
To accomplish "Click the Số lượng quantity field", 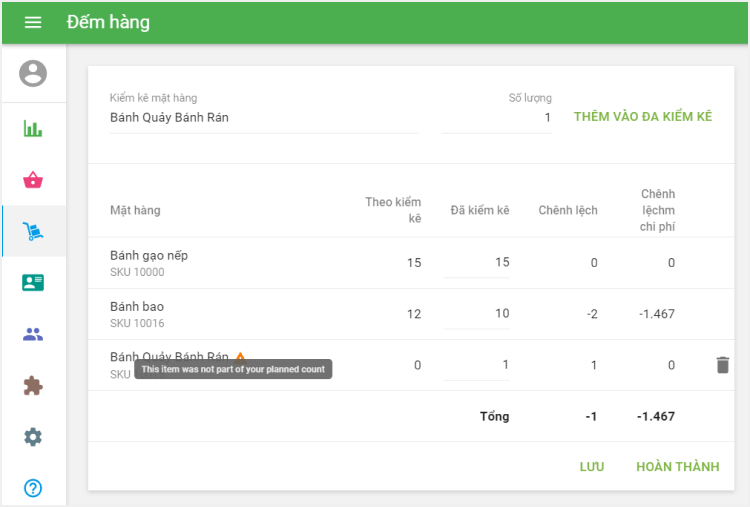I will tap(498, 118).
